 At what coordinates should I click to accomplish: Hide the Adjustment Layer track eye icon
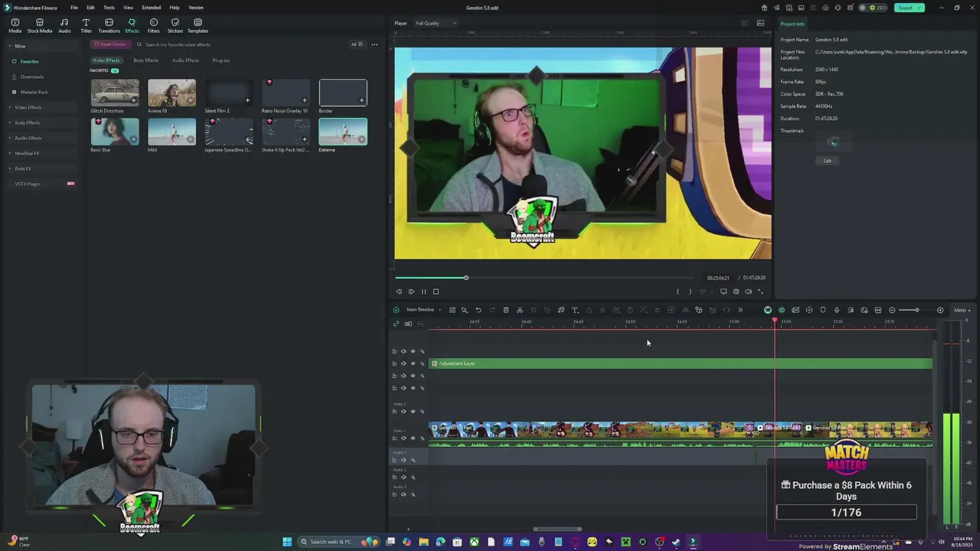coord(413,364)
